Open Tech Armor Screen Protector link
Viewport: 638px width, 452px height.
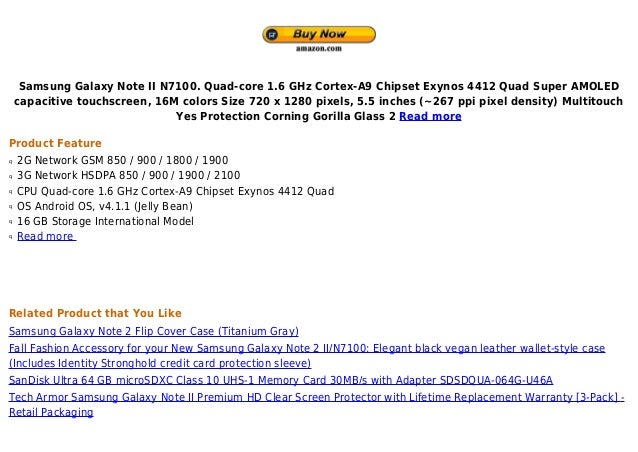(x=317, y=404)
